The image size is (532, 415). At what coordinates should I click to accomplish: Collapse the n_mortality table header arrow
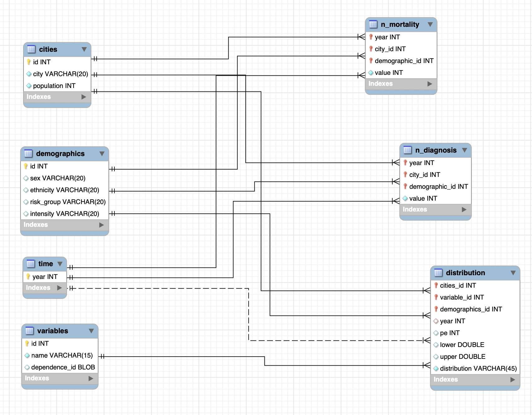pyautogui.click(x=430, y=24)
